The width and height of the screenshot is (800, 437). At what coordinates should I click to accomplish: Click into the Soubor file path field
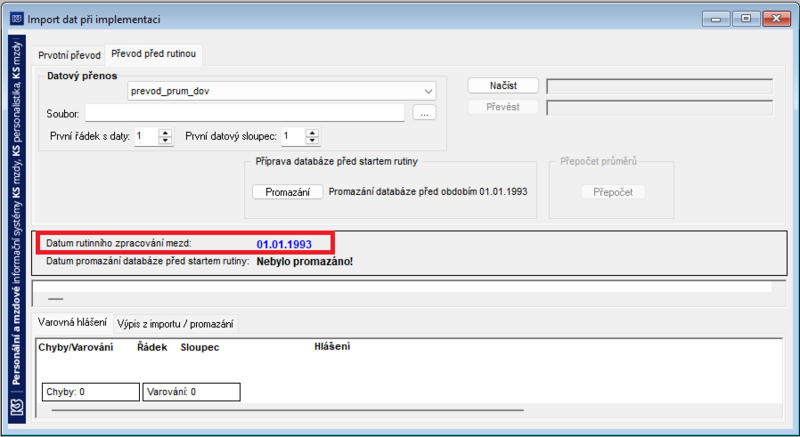[x=245, y=113]
